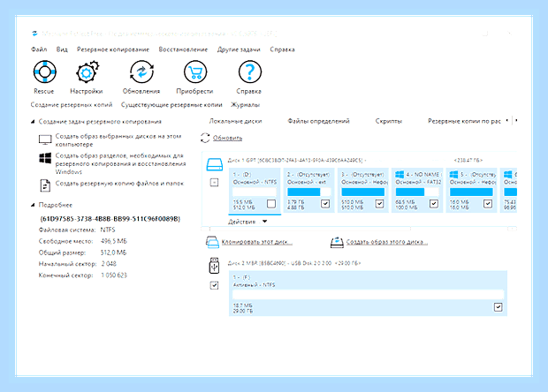
Task: Check for updates with Обновления icon
Action: [141, 72]
